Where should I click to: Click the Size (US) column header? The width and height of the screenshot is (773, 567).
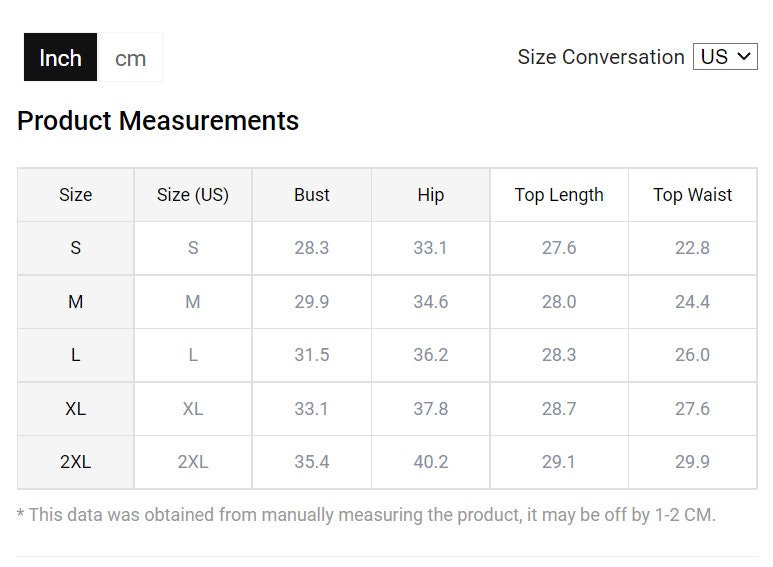pos(193,195)
